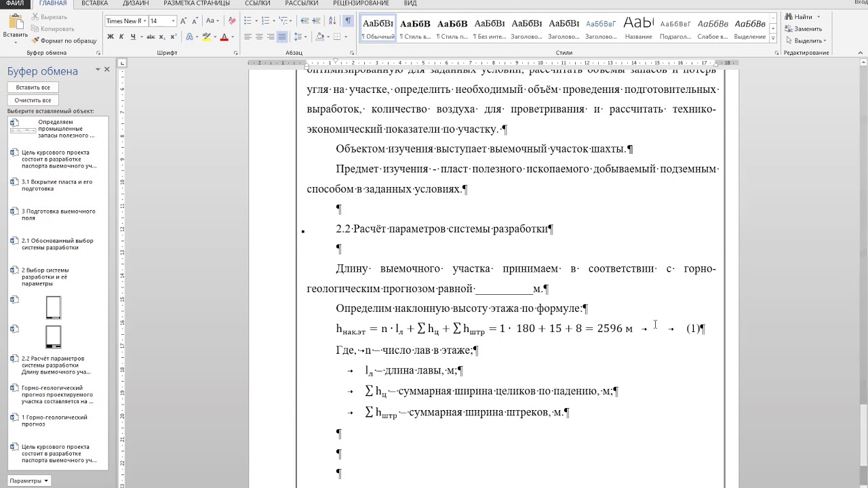Open the font group dialog launcher (Шрифт)
This screenshot has height=488, width=868.
[236, 53]
